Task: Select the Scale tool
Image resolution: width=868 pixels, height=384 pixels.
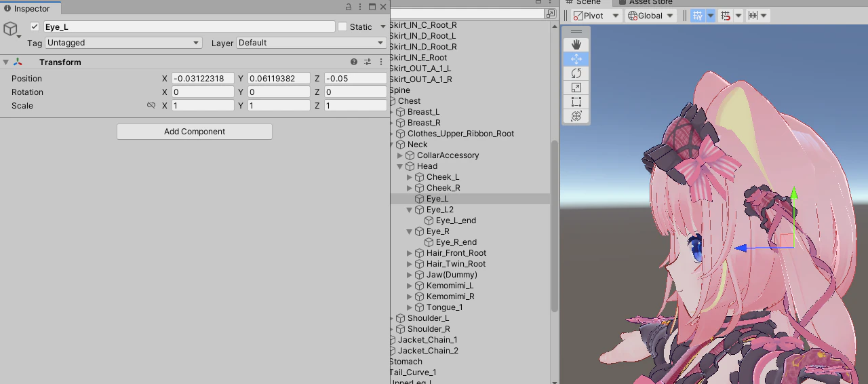Action: coord(576,88)
